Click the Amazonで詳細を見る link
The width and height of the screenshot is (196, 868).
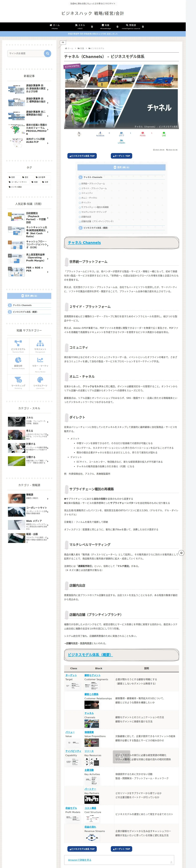pyautogui.click(x=80, y=860)
